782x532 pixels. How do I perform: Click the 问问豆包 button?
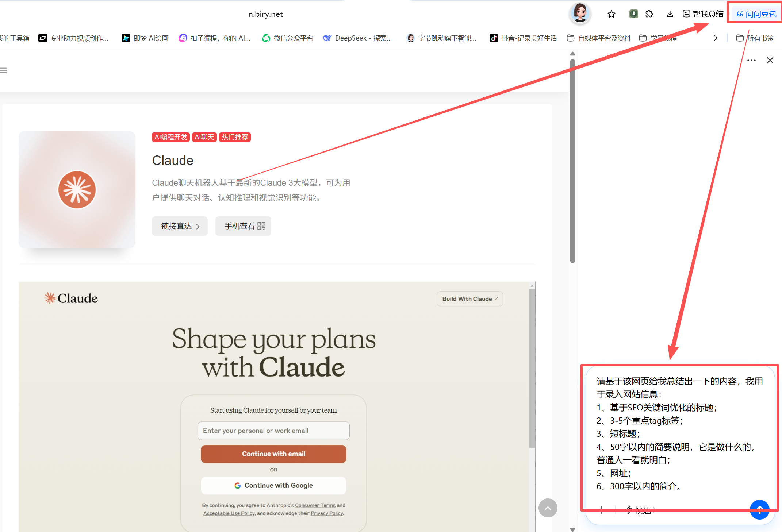756,14
